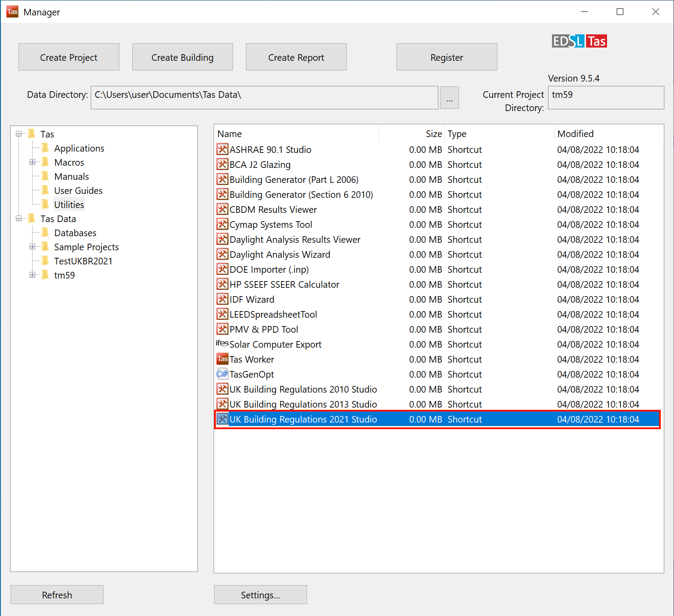Image resolution: width=674 pixels, height=616 pixels.
Task: Click the Create Report button
Action: click(296, 57)
